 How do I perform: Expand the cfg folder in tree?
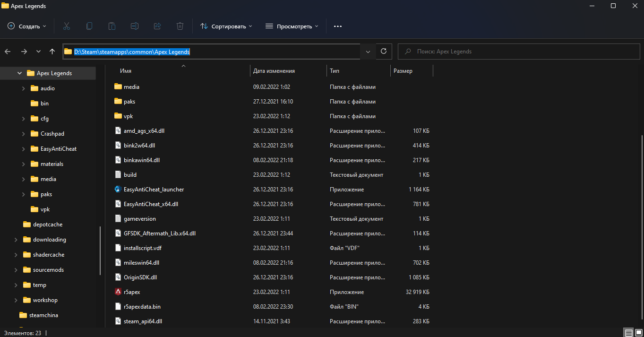pos(24,119)
